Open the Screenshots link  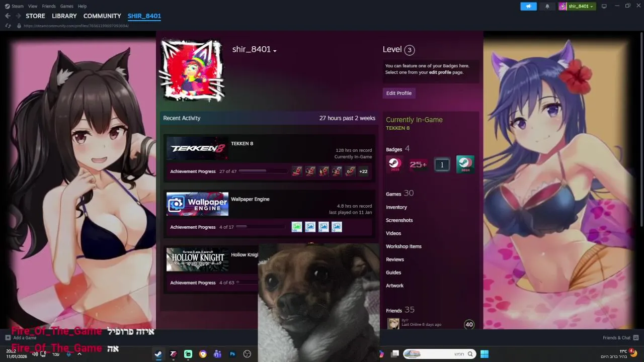pos(399,220)
